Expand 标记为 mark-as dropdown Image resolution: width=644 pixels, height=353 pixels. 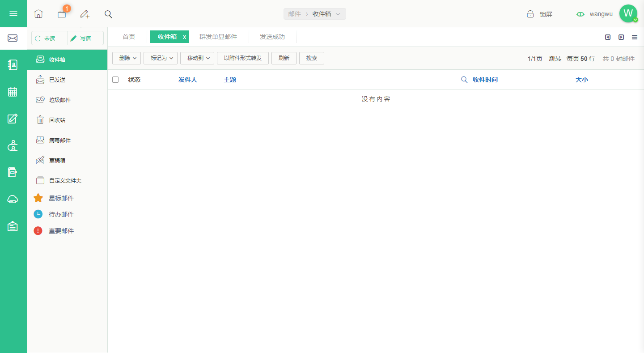(x=161, y=58)
